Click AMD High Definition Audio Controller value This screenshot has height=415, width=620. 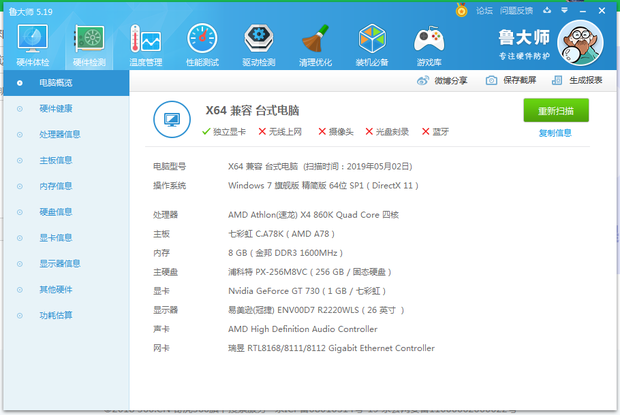tap(302, 329)
